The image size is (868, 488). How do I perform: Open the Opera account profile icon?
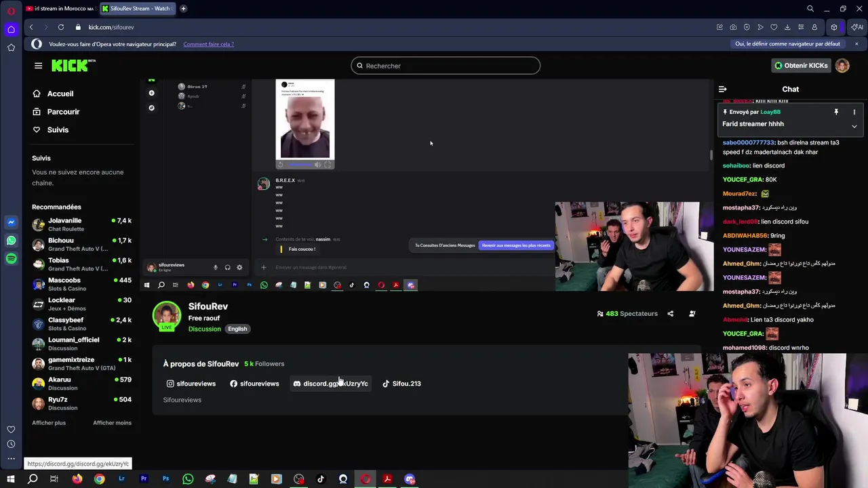click(814, 27)
